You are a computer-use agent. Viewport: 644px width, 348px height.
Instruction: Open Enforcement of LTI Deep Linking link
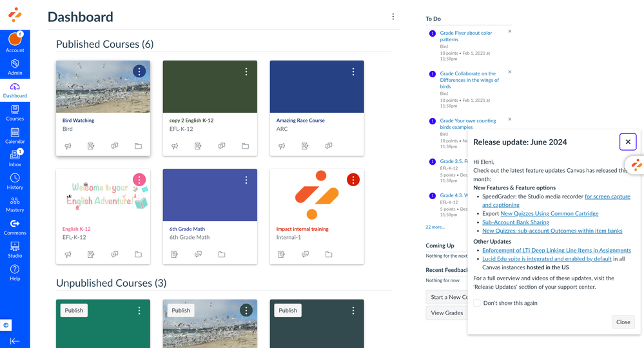pyautogui.click(x=556, y=250)
